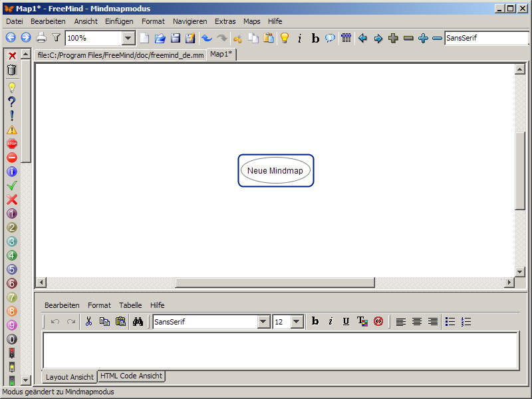532x399 pixels.
Task: Click inside the note text area
Action: point(279,350)
